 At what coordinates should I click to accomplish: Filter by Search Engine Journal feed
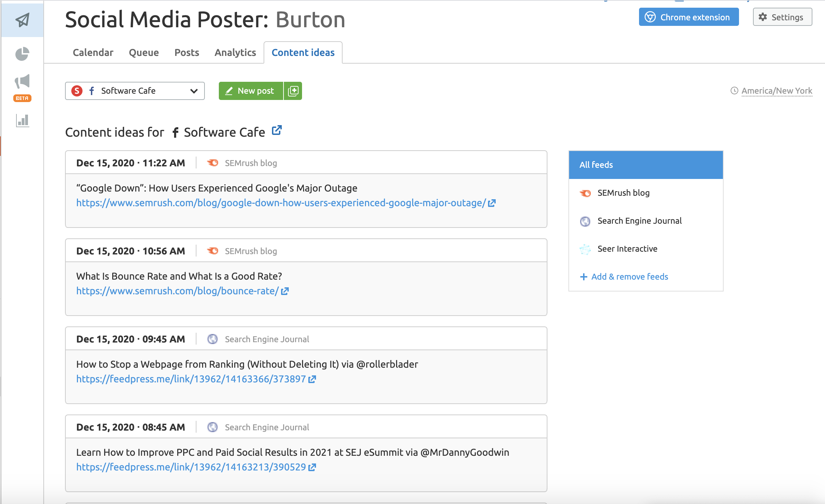tap(639, 221)
